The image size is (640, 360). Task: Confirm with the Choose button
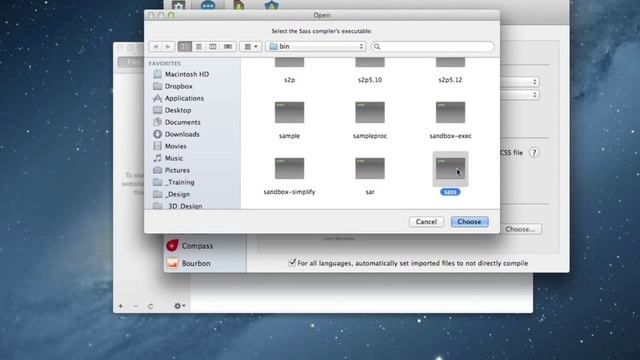coord(469,222)
